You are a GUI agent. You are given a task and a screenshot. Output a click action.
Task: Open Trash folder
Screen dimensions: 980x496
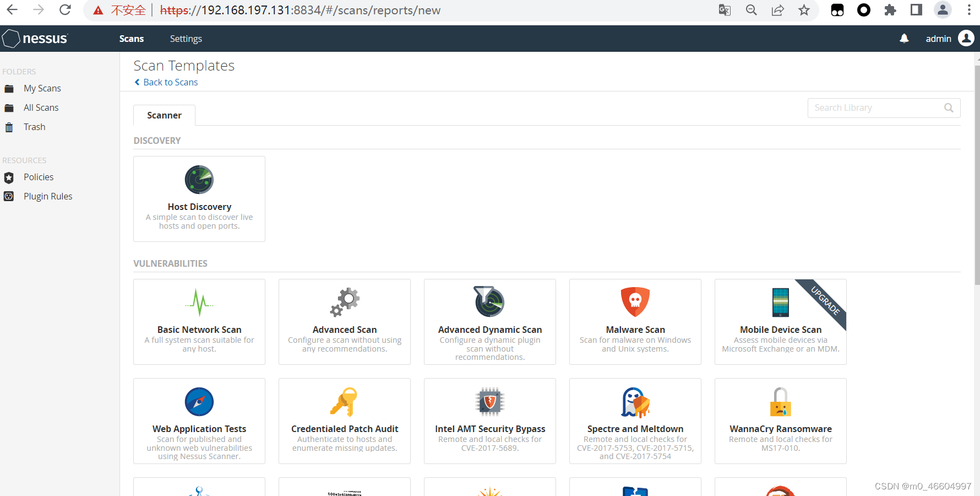tap(35, 127)
